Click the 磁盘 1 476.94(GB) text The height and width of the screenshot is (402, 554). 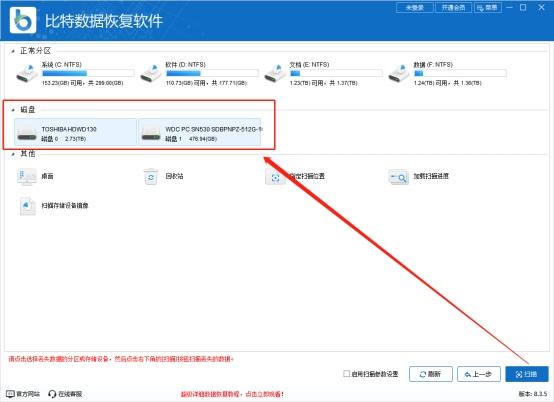coord(191,139)
